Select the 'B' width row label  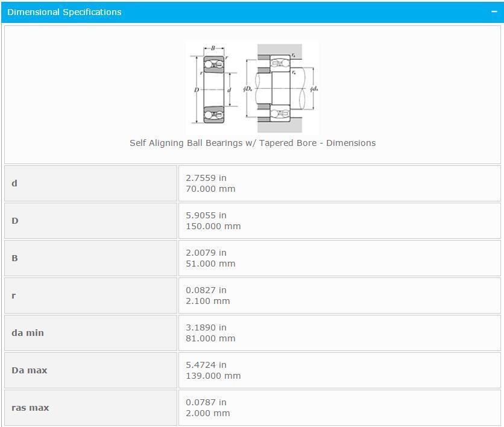(x=14, y=258)
